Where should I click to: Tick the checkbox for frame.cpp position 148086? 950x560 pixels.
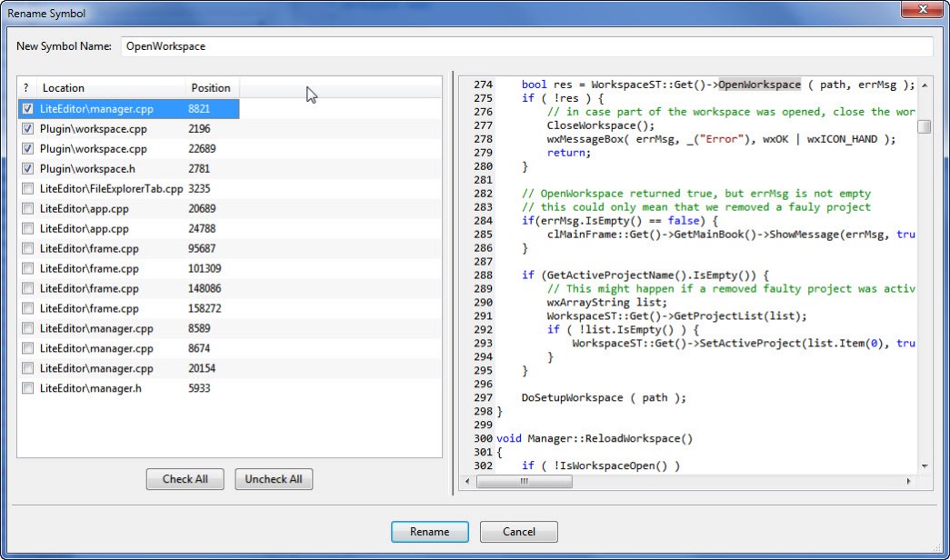[27, 289]
